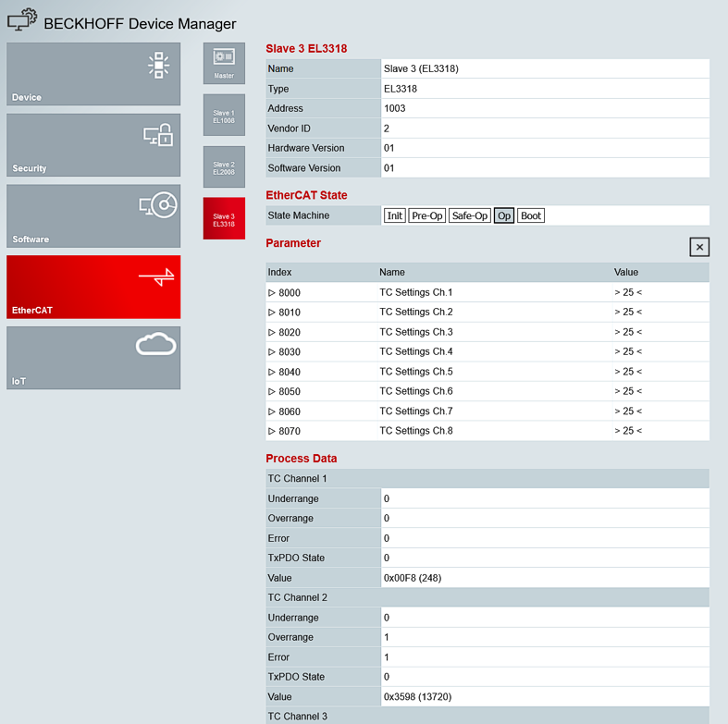This screenshot has width=728, height=724.
Task: Set state machine to Init
Action: click(x=395, y=215)
